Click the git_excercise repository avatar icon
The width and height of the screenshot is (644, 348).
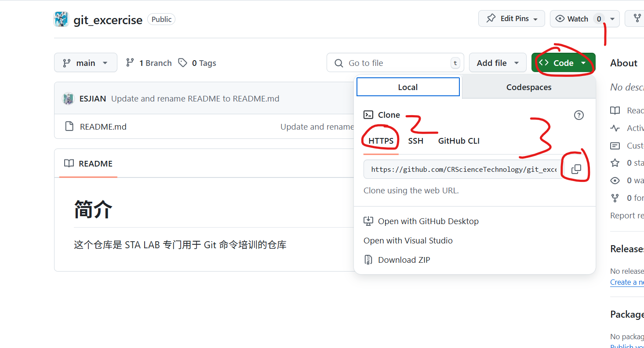[61, 19]
